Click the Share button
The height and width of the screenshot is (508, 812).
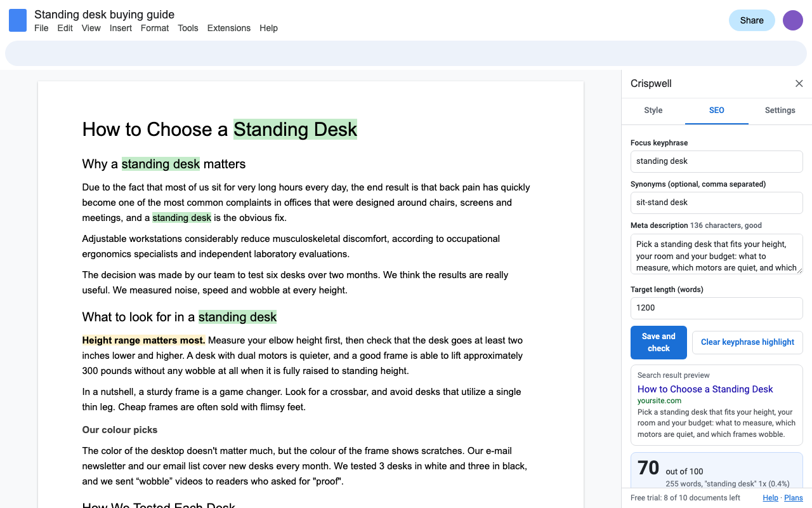tap(752, 20)
